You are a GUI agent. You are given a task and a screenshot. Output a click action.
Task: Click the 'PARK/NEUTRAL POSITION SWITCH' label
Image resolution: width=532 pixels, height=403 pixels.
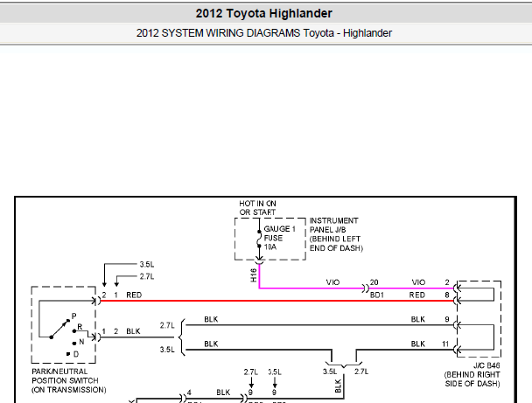(x=69, y=380)
